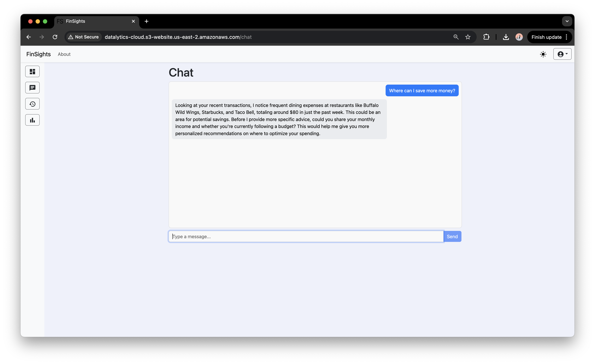Open the history clock sidebar icon

coord(32,104)
